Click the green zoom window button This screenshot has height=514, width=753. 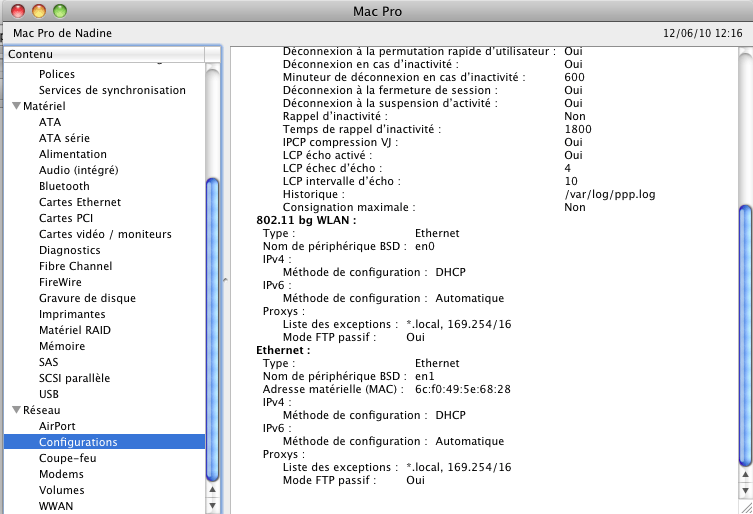click(x=60, y=11)
